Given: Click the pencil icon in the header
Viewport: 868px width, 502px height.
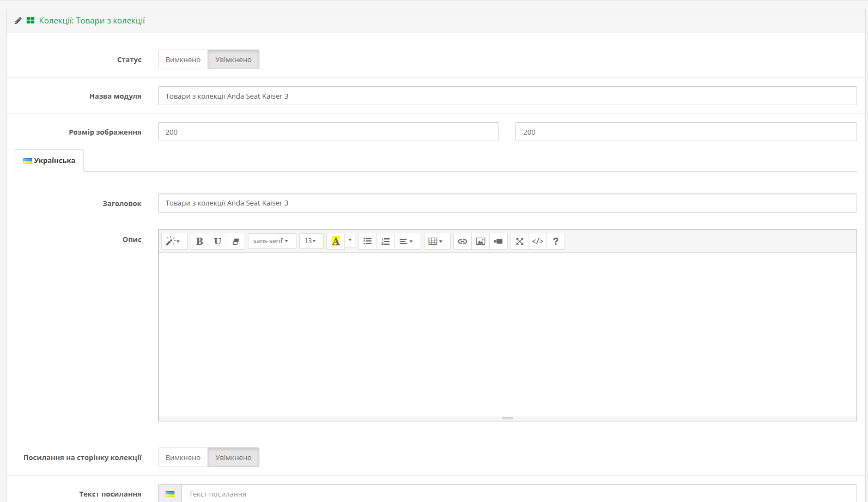Looking at the screenshot, I should pyautogui.click(x=18, y=21).
